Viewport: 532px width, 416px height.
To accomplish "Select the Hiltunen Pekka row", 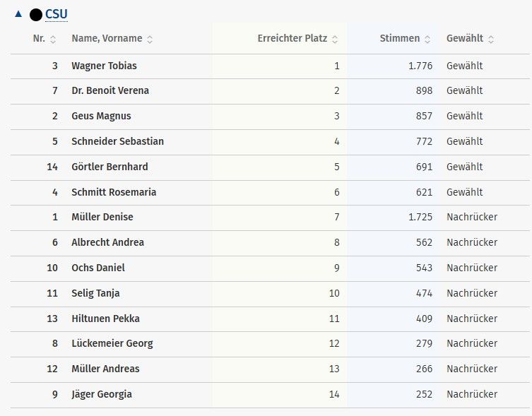I will [x=105, y=319].
